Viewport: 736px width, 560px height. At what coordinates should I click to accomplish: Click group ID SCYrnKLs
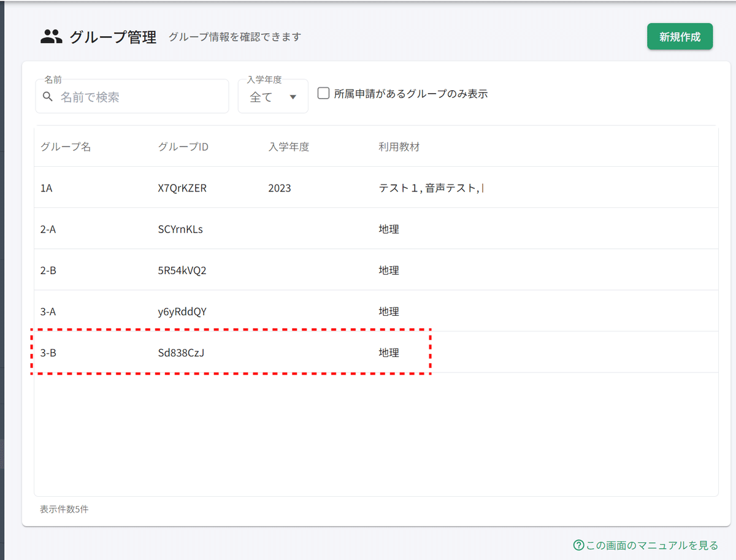coord(180,229)
